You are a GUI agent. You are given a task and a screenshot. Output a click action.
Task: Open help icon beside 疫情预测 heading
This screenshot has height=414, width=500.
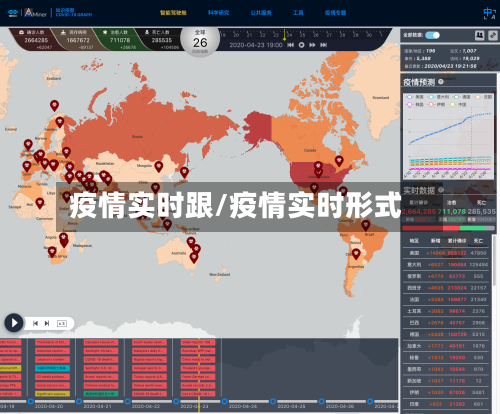click(441, 82)
